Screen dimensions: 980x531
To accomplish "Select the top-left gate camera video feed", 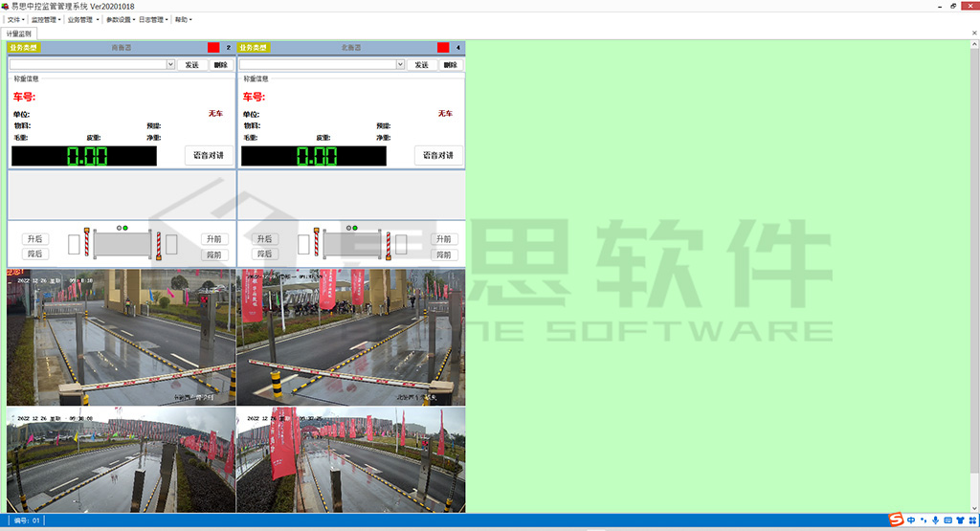I will tap(122, 337).
